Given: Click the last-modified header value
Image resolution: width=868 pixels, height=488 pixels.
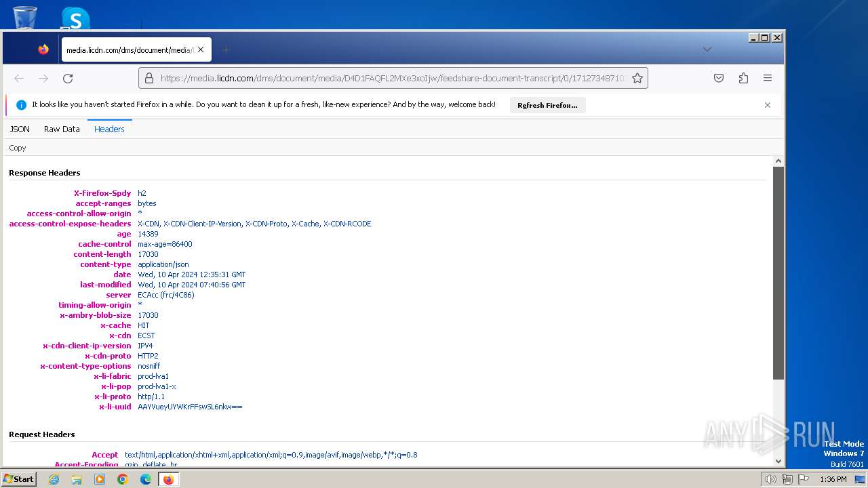Looking at the screenshot, I should click(x=192, y=285).
